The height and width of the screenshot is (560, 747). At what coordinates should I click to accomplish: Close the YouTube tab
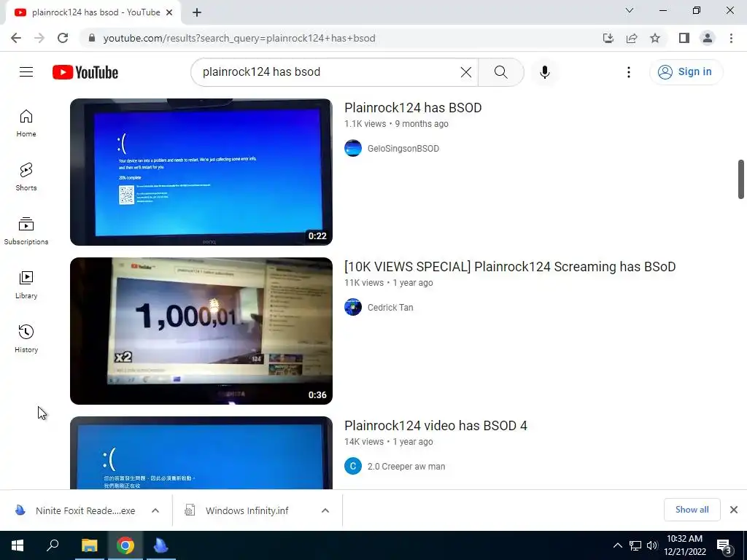coord(169,12)
